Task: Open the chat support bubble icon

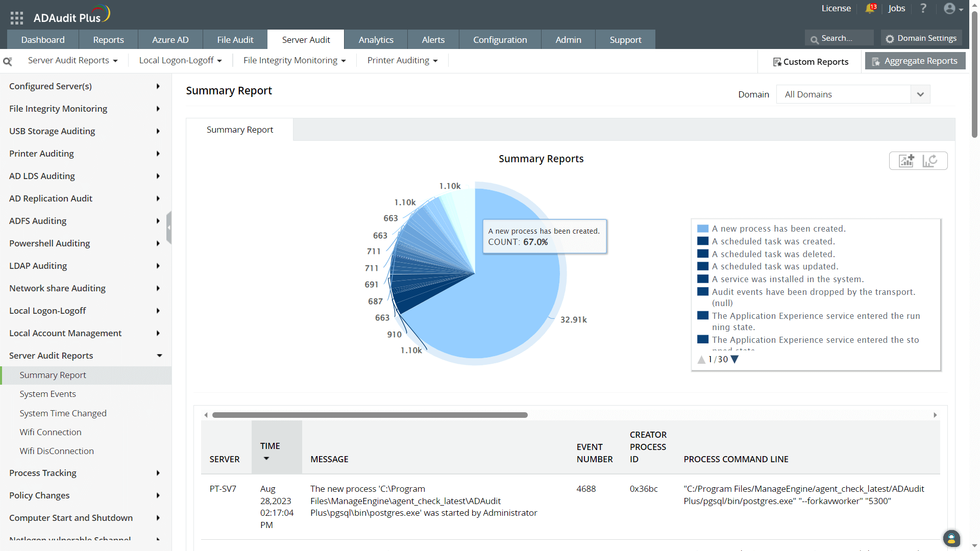Action: [951, 538]
